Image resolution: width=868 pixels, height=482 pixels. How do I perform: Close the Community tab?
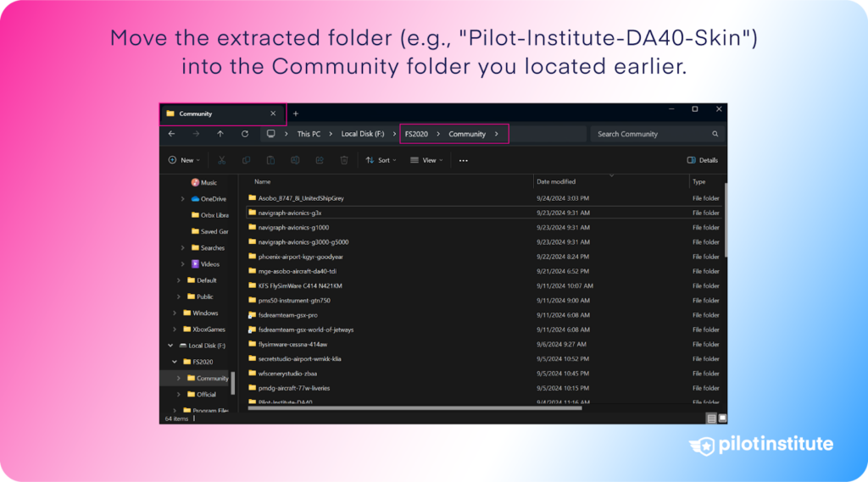[x=273, y=114]
